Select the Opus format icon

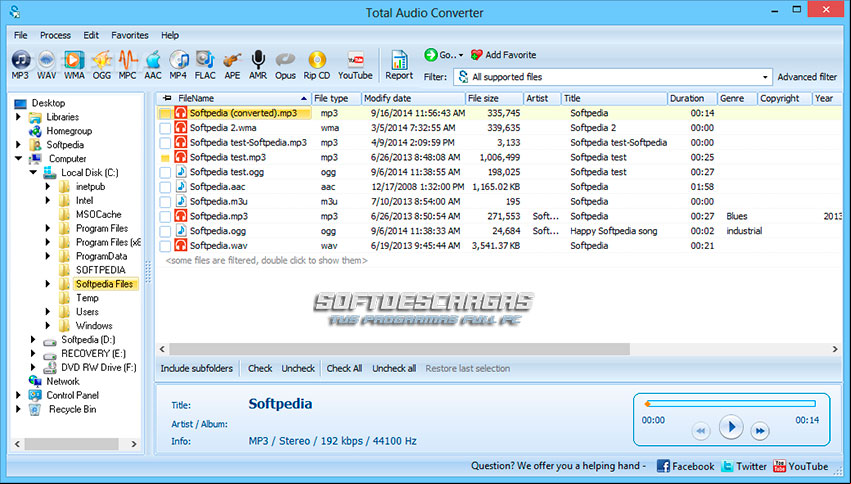(285, 59)
